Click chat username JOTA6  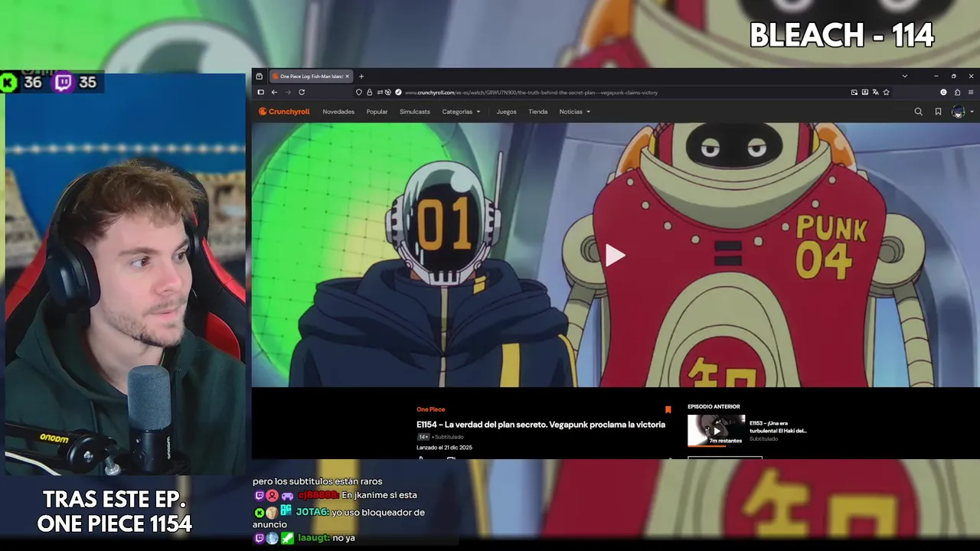312,512
